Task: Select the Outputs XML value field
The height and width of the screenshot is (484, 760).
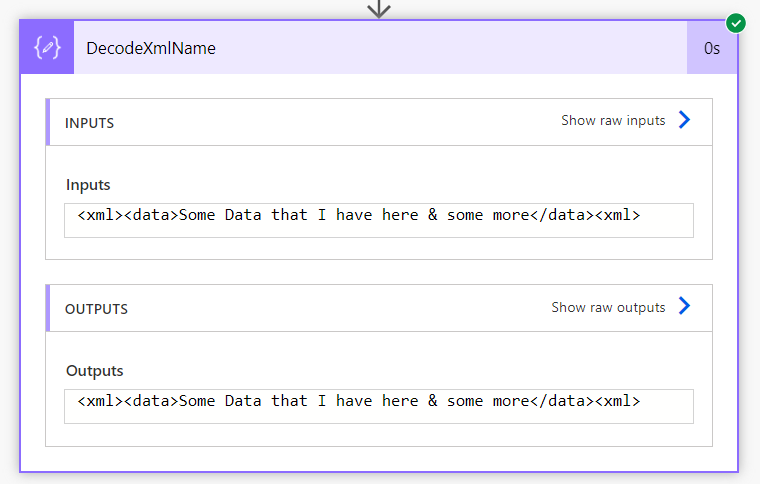Action: [379, 406]
